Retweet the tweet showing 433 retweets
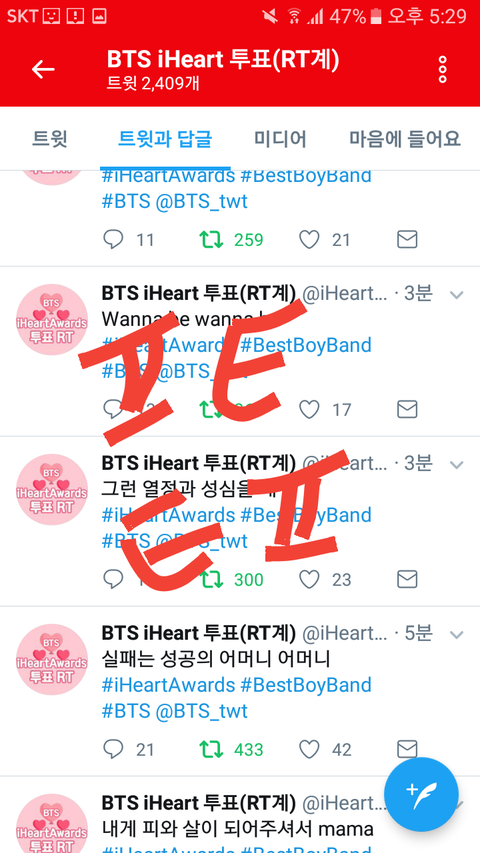This screenshot has width=480, height=853. (211, 750)
